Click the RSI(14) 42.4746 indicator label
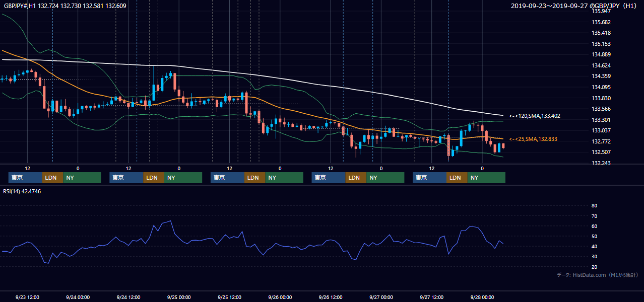The image size is (644, 302). pos(22,191)
